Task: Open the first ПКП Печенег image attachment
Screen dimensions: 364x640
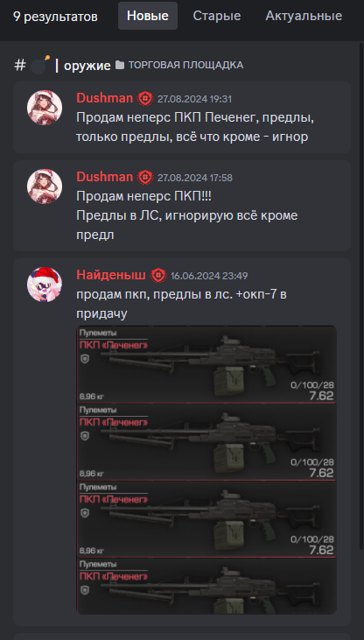Action: pos(206,364)
